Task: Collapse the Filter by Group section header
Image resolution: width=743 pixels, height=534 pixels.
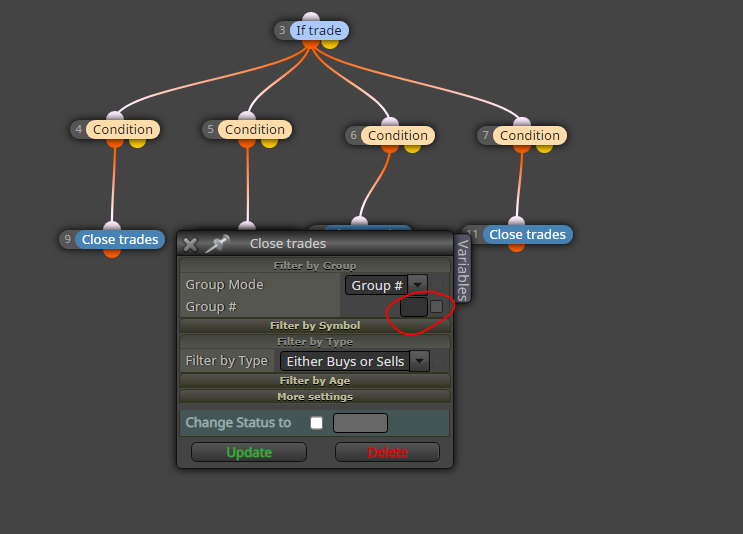Action: (315, 265)
